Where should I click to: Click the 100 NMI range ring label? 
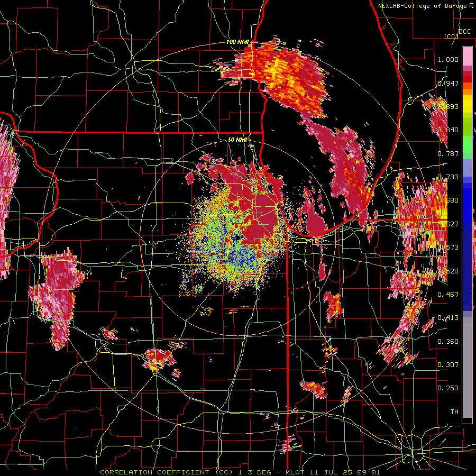pos(237,42)
